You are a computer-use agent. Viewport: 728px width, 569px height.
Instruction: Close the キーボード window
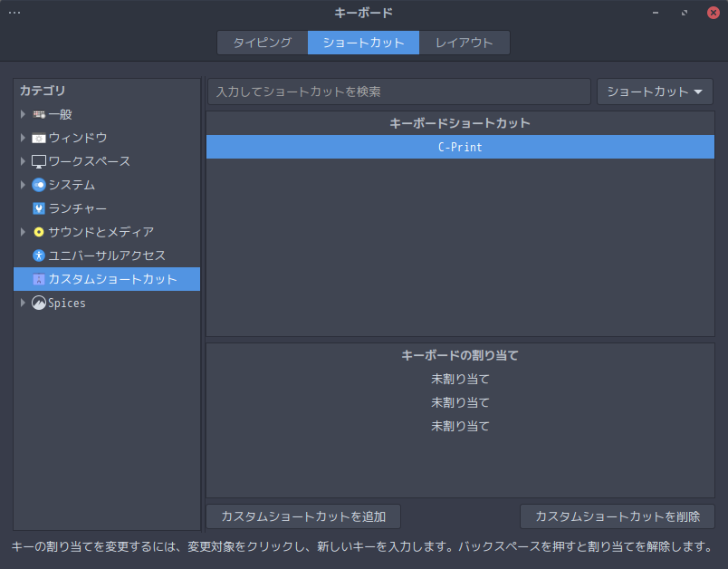pos(714,13)
